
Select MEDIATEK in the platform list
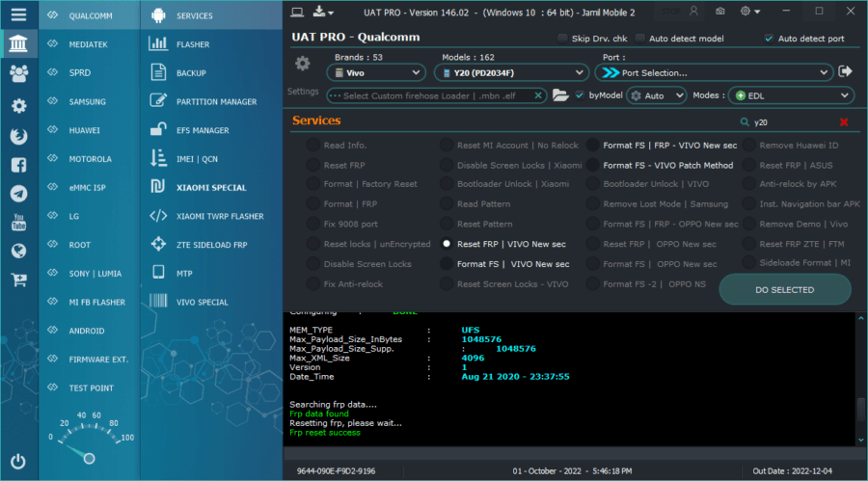click(x=89, y=44)
